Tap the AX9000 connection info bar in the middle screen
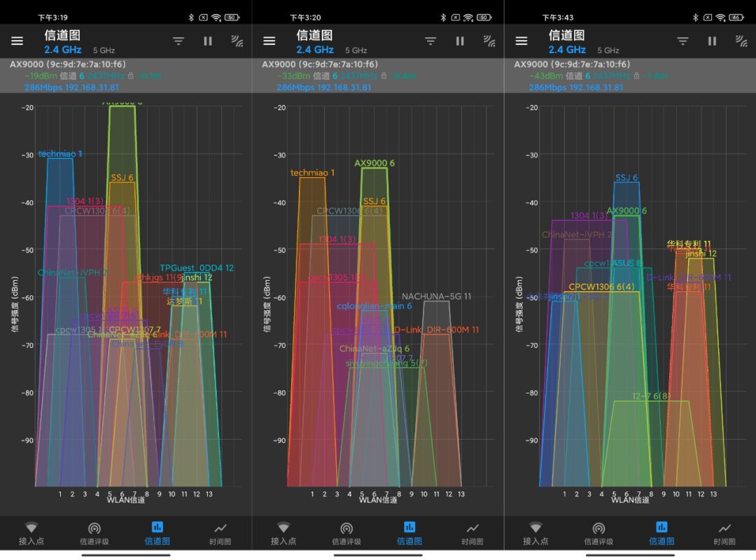This screenshot has width=756, height=560. tap(378, 75)
